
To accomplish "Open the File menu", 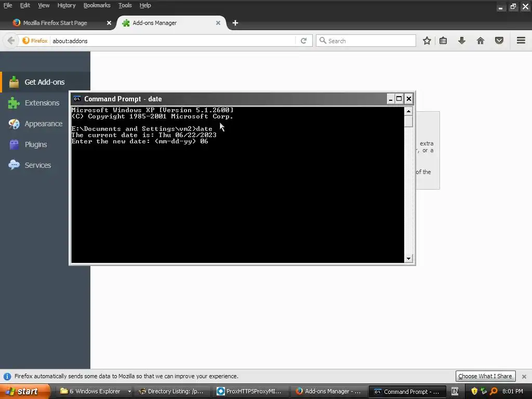I will [x=8, y=5].
